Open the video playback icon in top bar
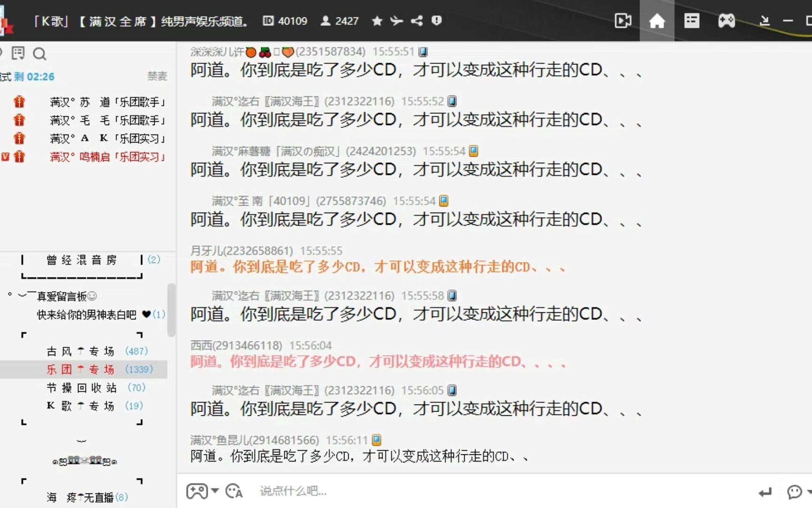Screen dimensions: 812x508 point(623,21)
